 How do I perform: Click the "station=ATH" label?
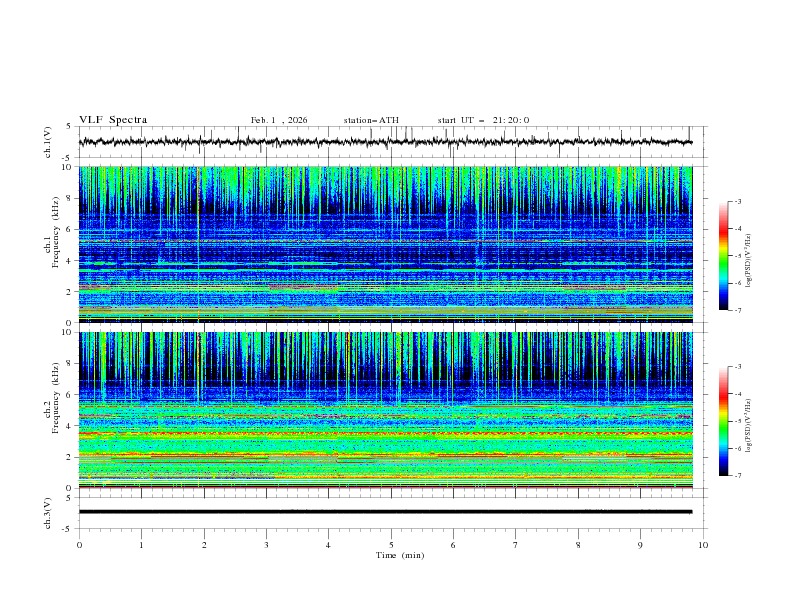[371, 120]
